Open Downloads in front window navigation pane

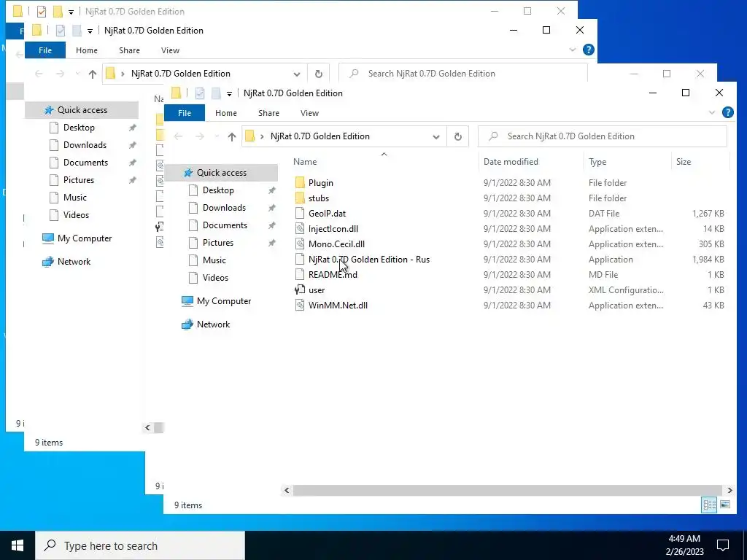pyautogui.click(x=224, y=208)
